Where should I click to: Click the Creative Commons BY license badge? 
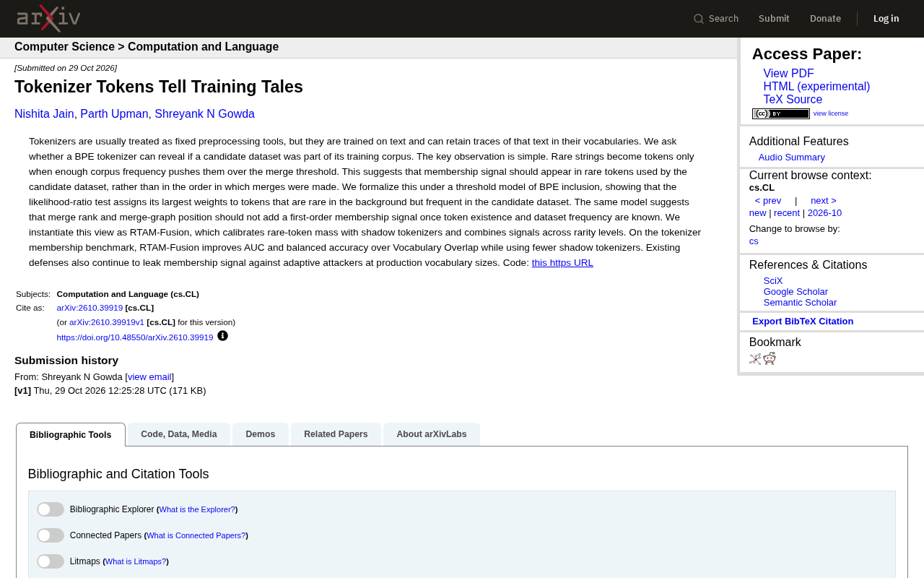(780, 113)
